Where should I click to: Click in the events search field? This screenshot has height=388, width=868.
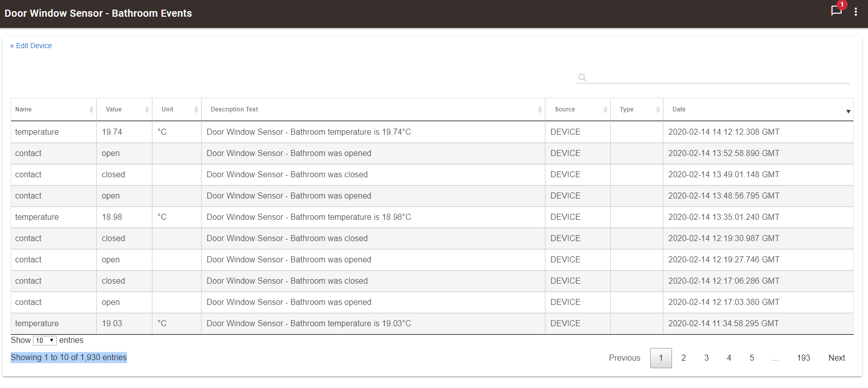tap(719, 77)
